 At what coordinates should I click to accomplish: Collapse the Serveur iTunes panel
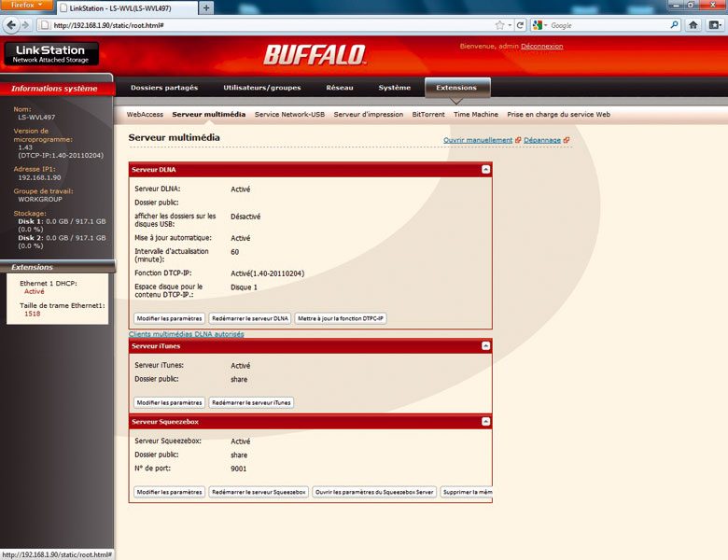coord(485,346)
